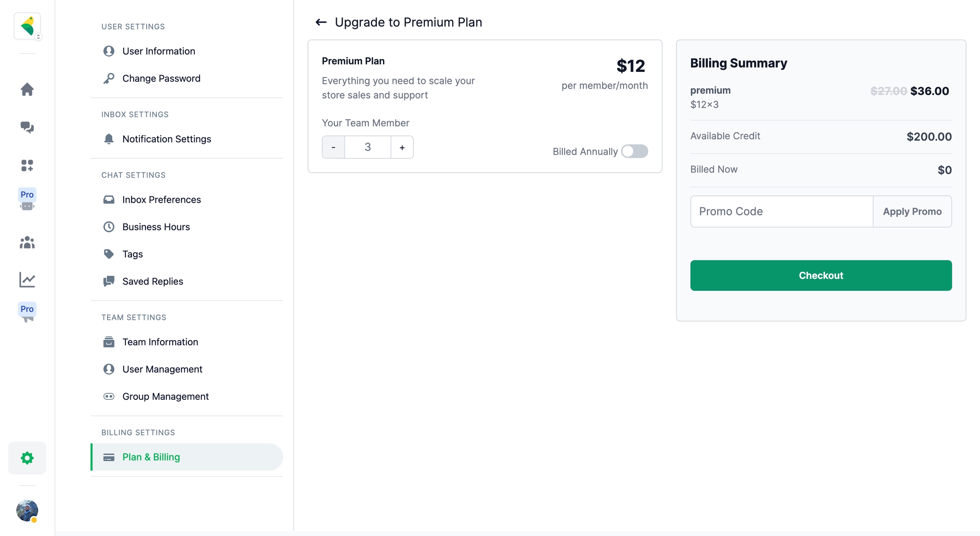Screen dimensions: 980x536
Task: Open Notification Settings menu item
Action: (166, 139)
